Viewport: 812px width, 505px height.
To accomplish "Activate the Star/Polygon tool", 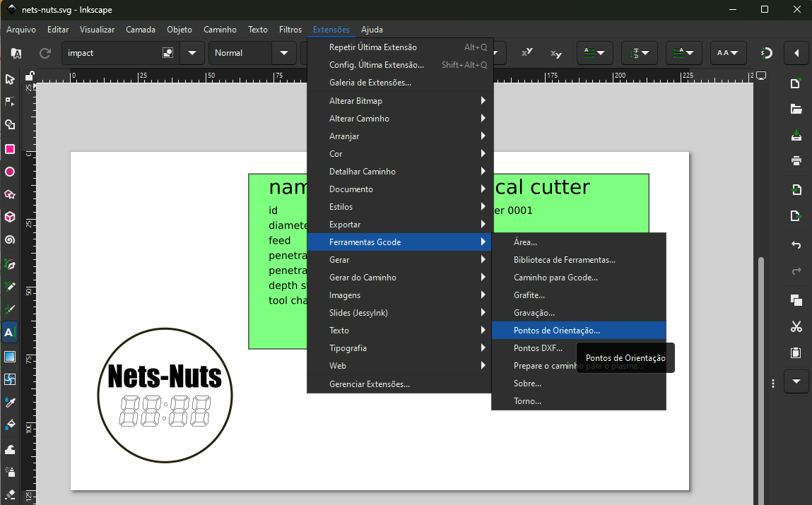I will click(x=10, y=194).
